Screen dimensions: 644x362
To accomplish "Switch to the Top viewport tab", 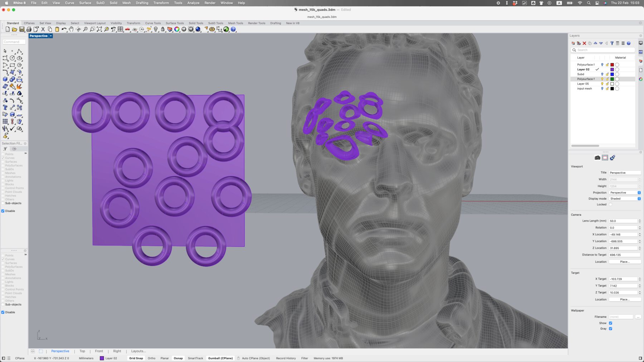I will 82,351.
